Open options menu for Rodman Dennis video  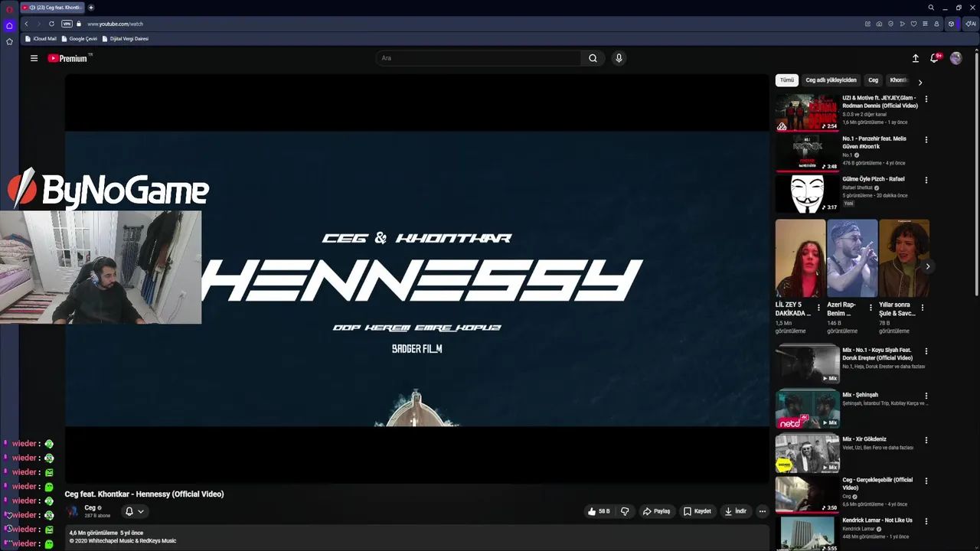[926, 99]
